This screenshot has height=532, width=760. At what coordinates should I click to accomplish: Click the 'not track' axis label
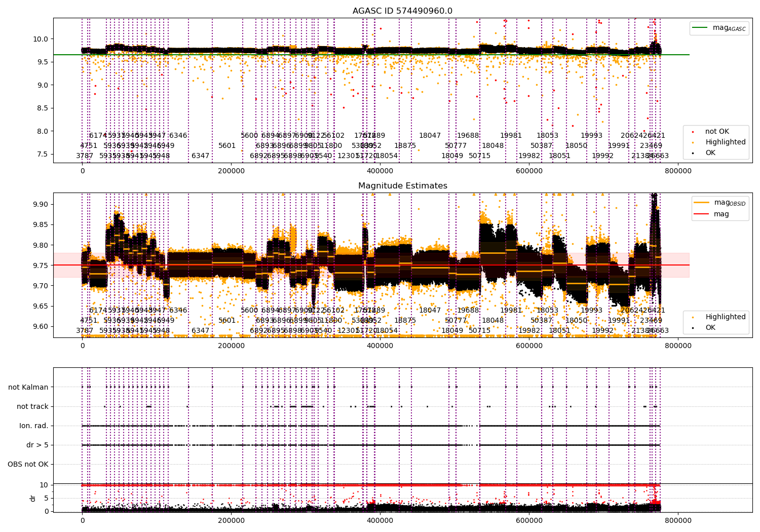pos(32,406)
